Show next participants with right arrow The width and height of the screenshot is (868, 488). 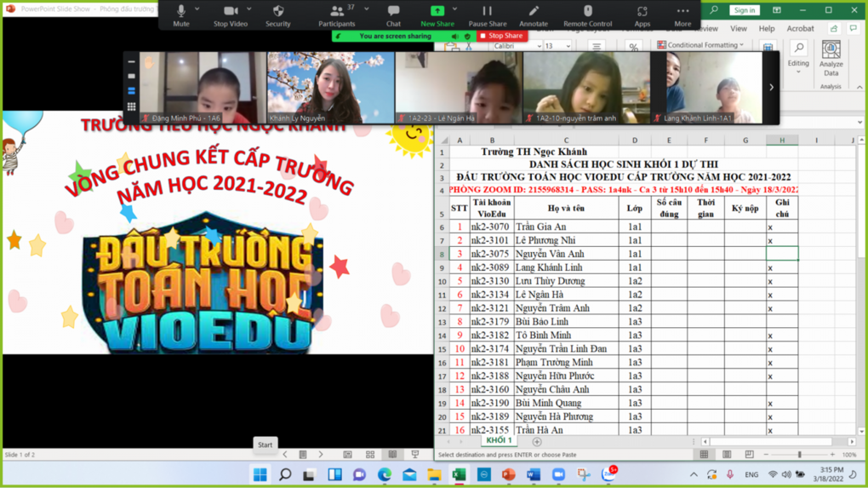coord(771,87)
